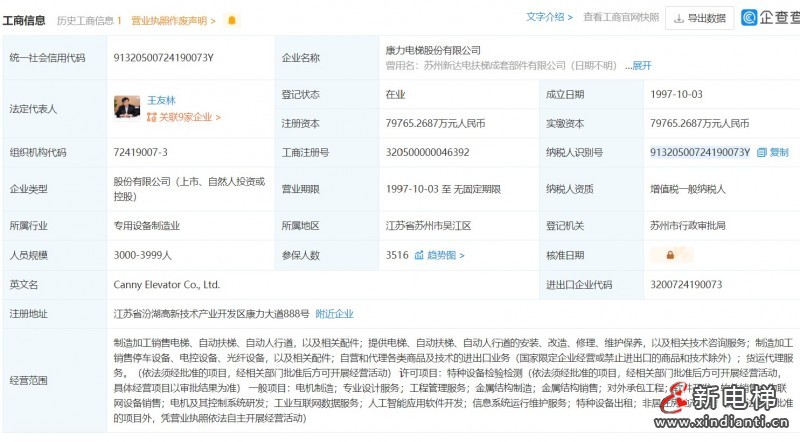The height and width of the screenshot is (442, 800).
Task: Click the related companies icon under 王友林
Action: [x=151, y=117]
